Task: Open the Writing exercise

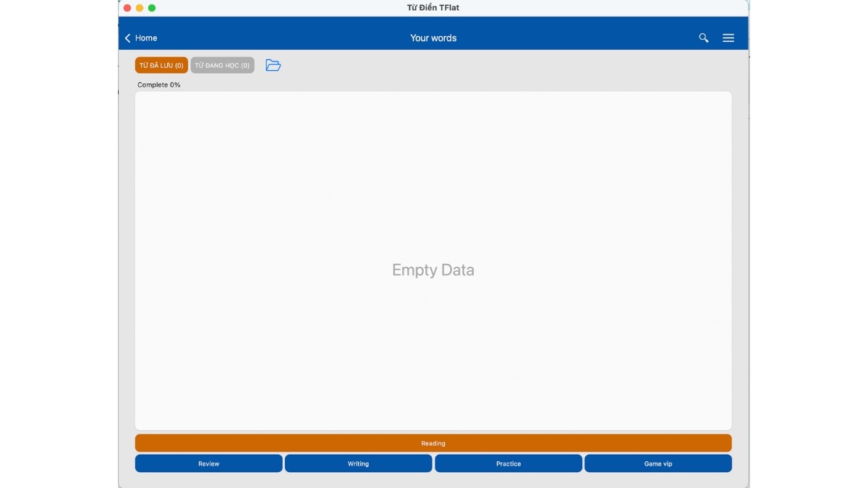Action: (x=358, y=463)
